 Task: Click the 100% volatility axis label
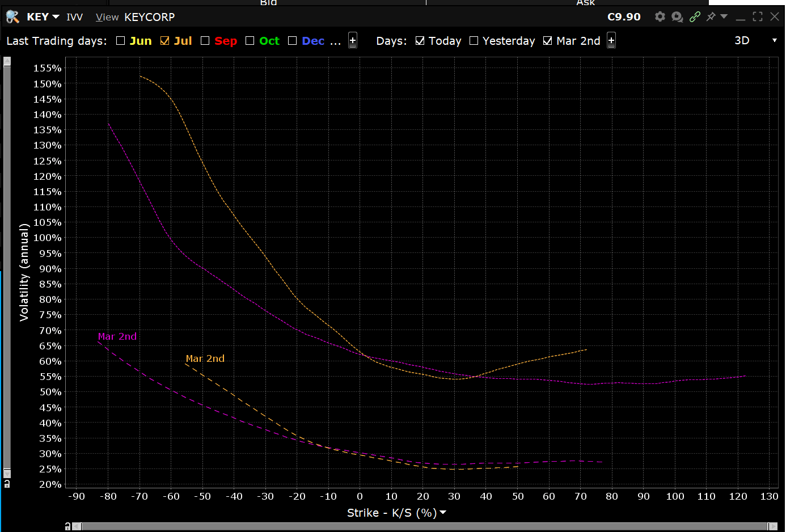(48, 238)
